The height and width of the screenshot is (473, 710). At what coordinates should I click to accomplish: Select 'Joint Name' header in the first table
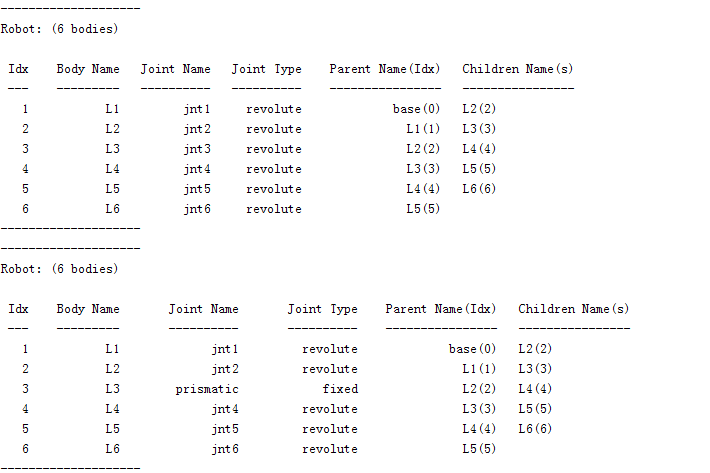pos(175,69)
